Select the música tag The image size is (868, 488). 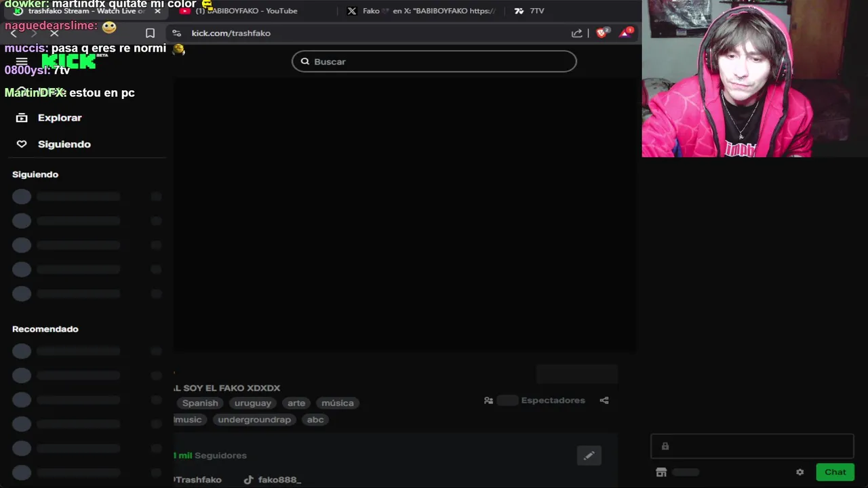coord(338,403)
